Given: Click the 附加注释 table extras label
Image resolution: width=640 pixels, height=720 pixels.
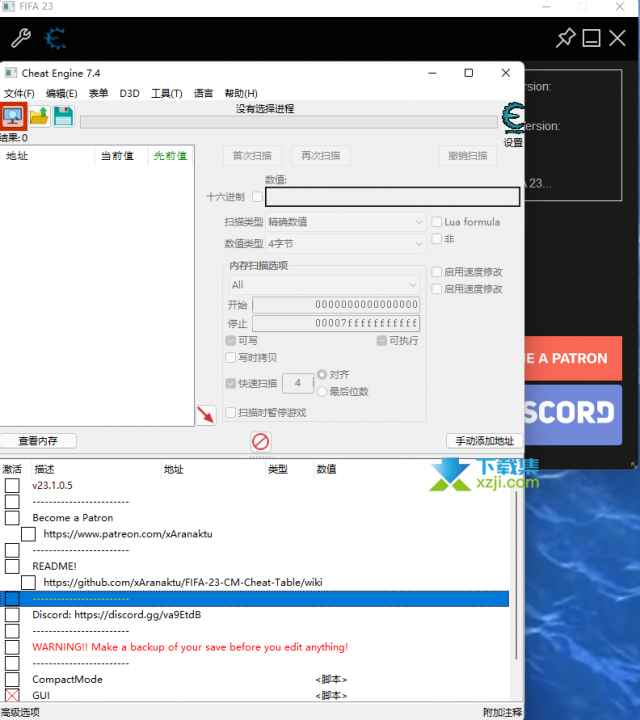Looking at the screenshot, I should point(502,712).
